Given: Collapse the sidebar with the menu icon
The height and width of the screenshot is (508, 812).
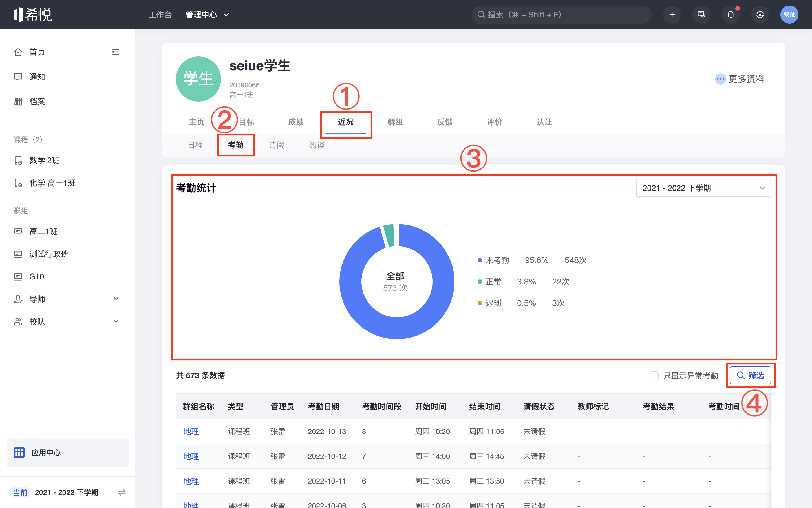Looking at the screenshot, I should [x=115, y=52].
